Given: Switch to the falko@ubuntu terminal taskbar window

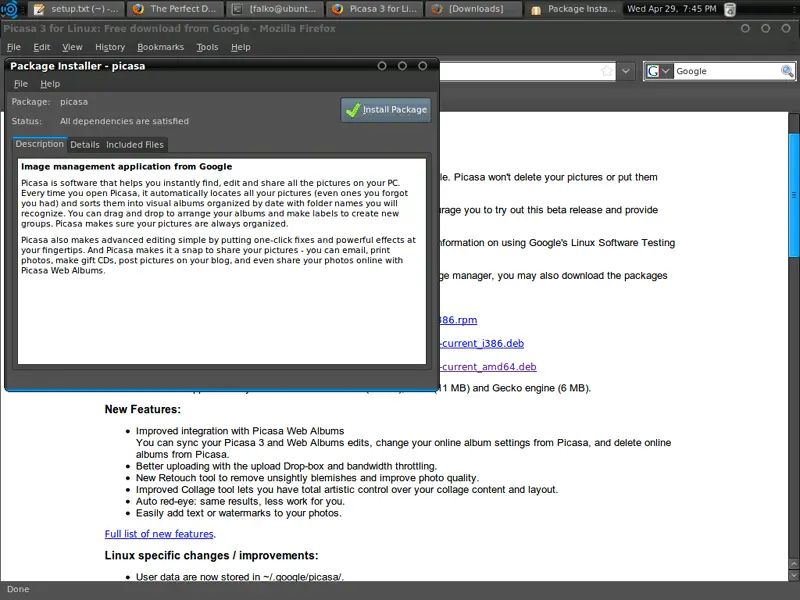Looking at the screenshot, I should tap(275, 9).
